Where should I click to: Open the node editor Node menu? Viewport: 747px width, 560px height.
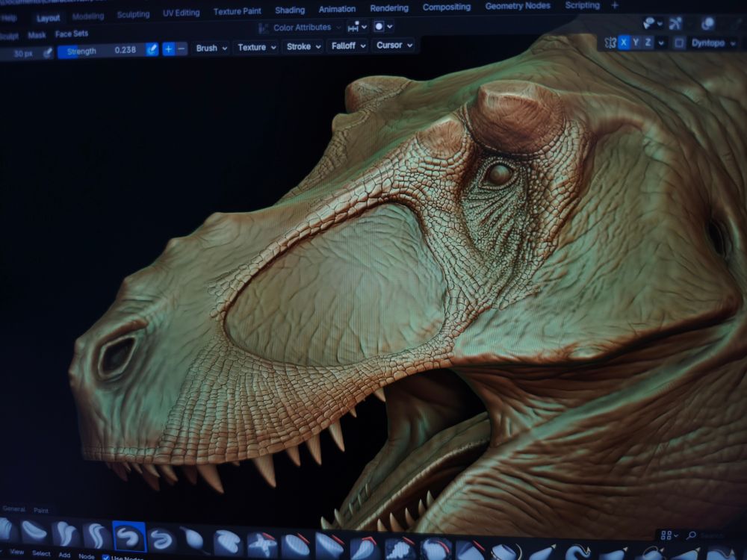[x=86, y=556]
